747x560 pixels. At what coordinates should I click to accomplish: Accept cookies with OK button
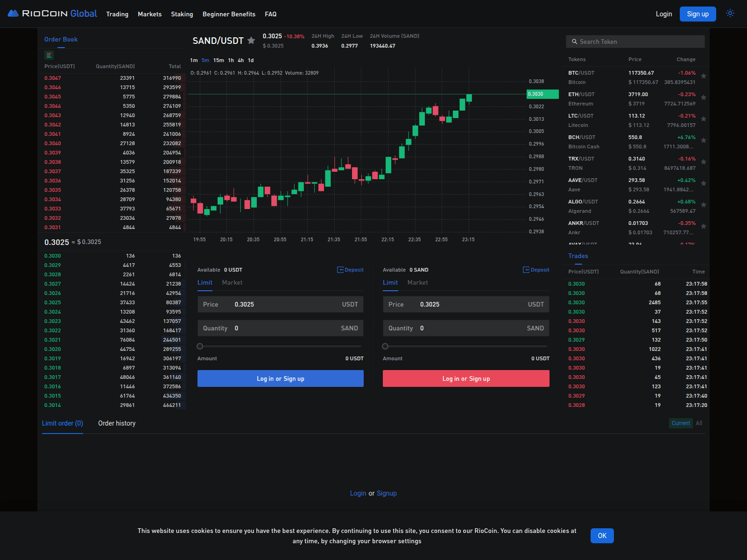tap(602, 536)
